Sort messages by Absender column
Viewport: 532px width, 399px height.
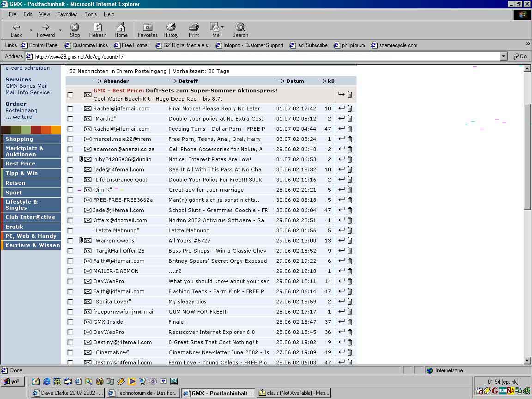(111, 81)
